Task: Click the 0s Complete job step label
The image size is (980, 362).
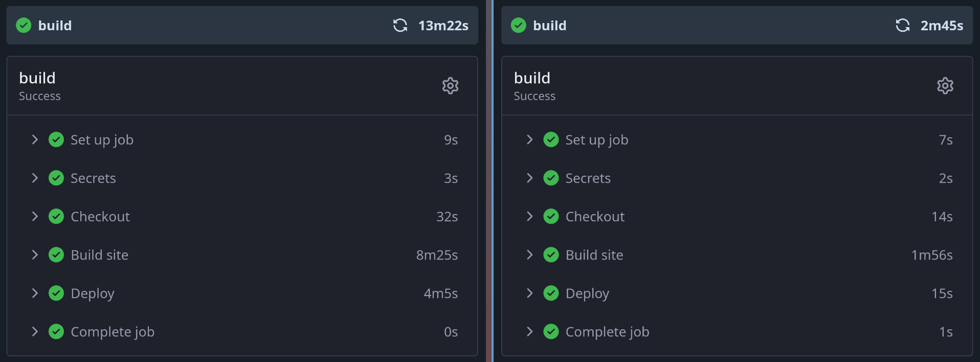Action: pyautogui.click(x=113, y=332)
